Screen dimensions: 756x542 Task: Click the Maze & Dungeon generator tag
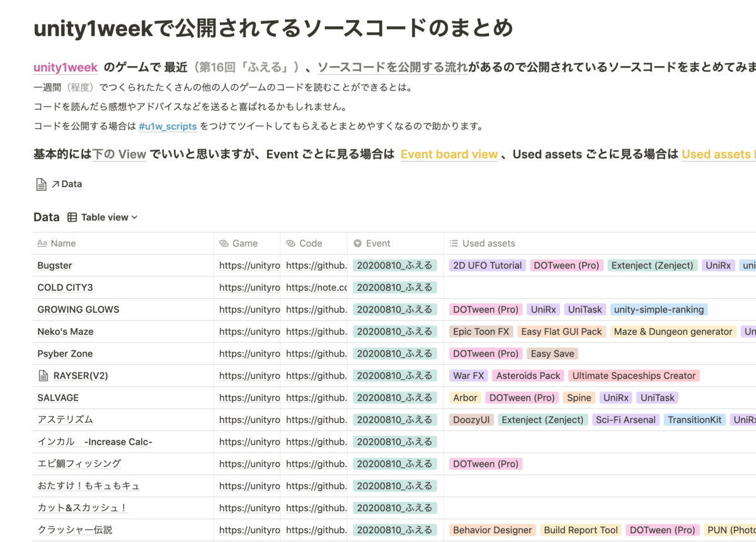(673, 332)
